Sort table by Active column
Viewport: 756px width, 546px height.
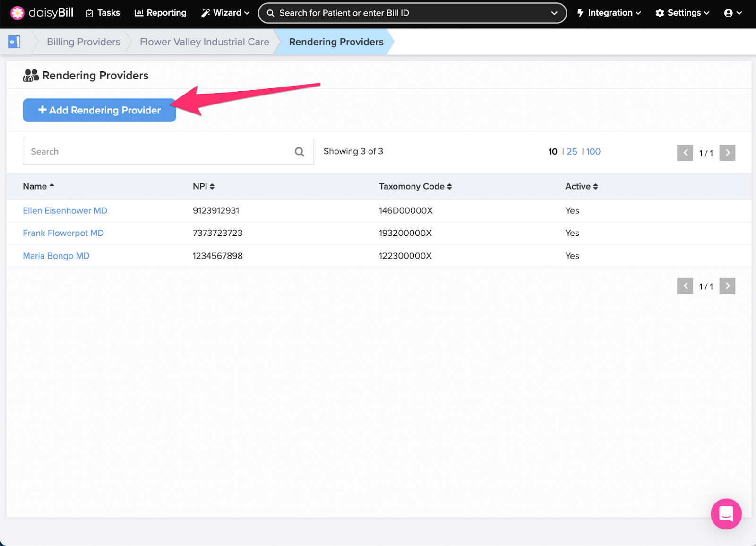[x=581, y=187]
